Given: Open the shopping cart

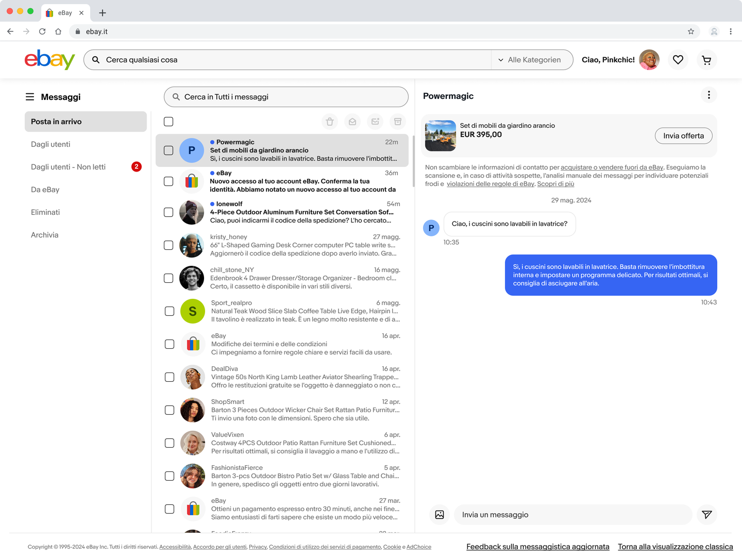Looking at the screenshot, I should tap(706, 60).
